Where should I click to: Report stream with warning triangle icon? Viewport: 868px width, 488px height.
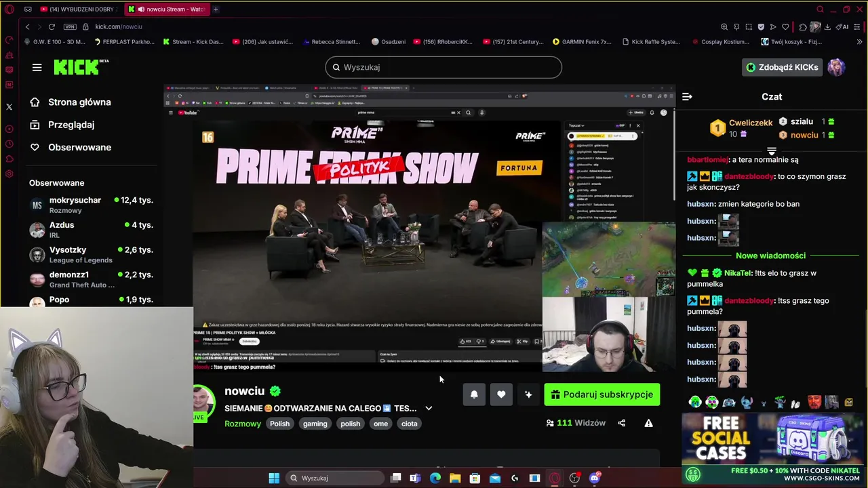pyautogui.click(x=648, y=423)
